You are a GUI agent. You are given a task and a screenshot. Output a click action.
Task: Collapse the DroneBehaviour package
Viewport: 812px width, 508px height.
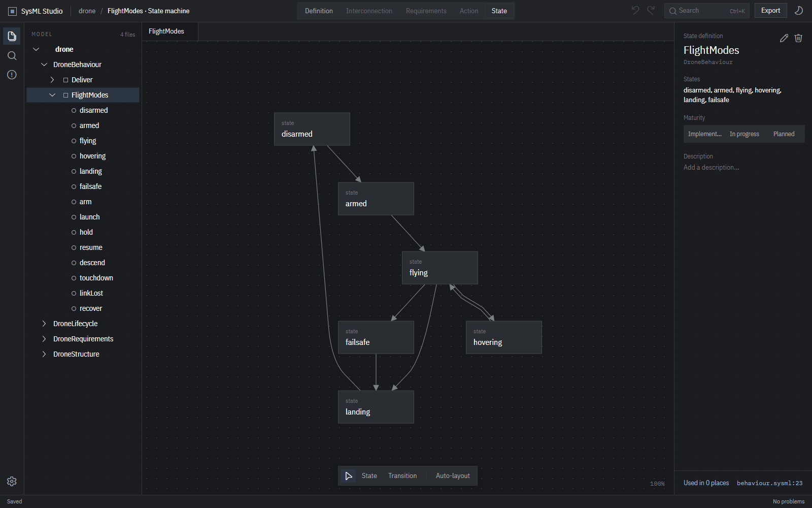point(44,65)
